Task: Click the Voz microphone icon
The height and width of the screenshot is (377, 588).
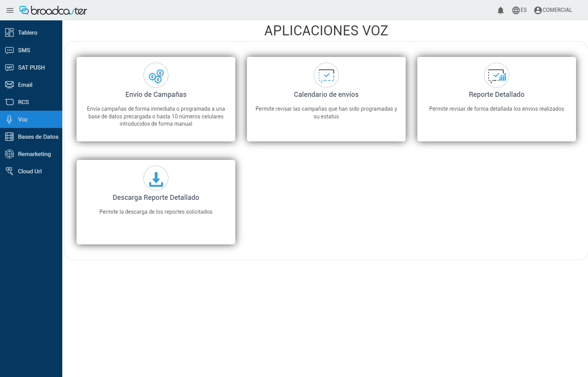Action: point(9,119)
